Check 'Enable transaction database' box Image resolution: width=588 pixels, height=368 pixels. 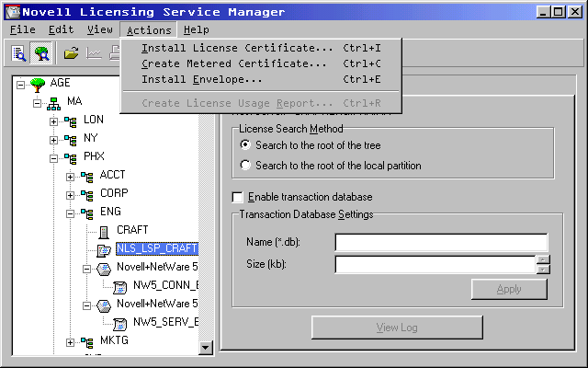point(238,197)
